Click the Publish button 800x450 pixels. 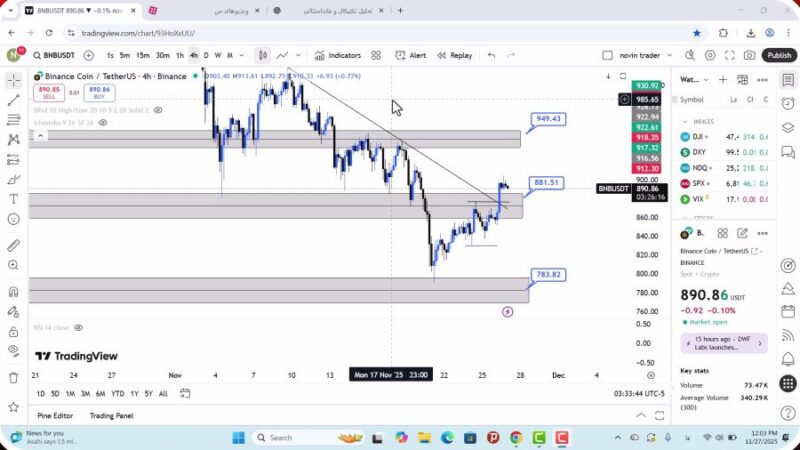point(779,56)
